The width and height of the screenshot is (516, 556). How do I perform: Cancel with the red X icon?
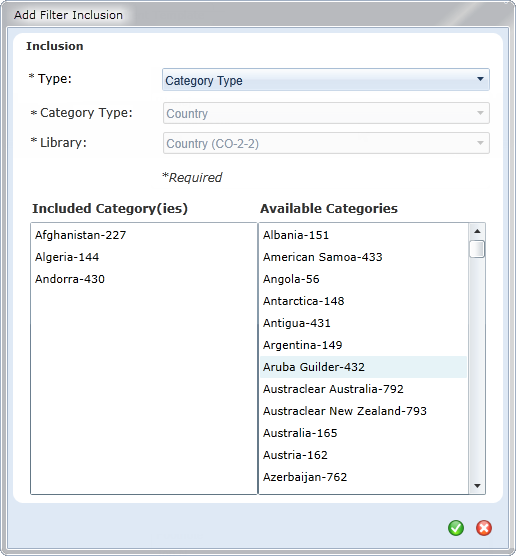484,528
